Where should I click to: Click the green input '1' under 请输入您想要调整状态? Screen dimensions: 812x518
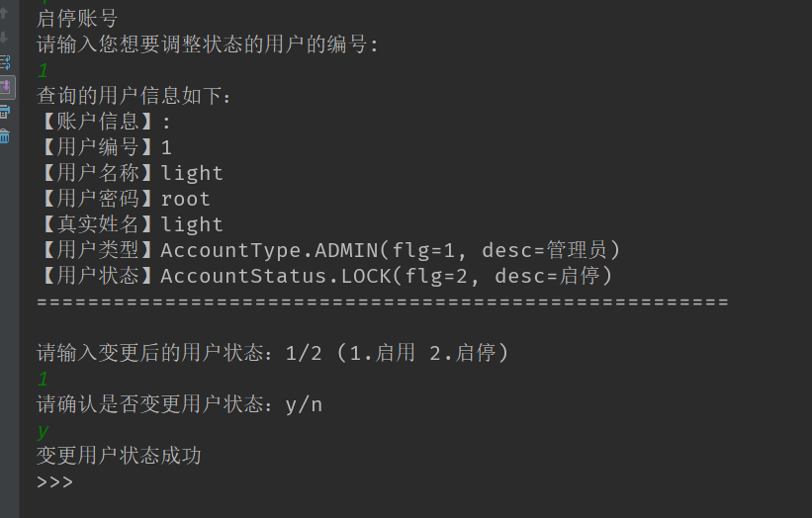(x=43, y=70)
